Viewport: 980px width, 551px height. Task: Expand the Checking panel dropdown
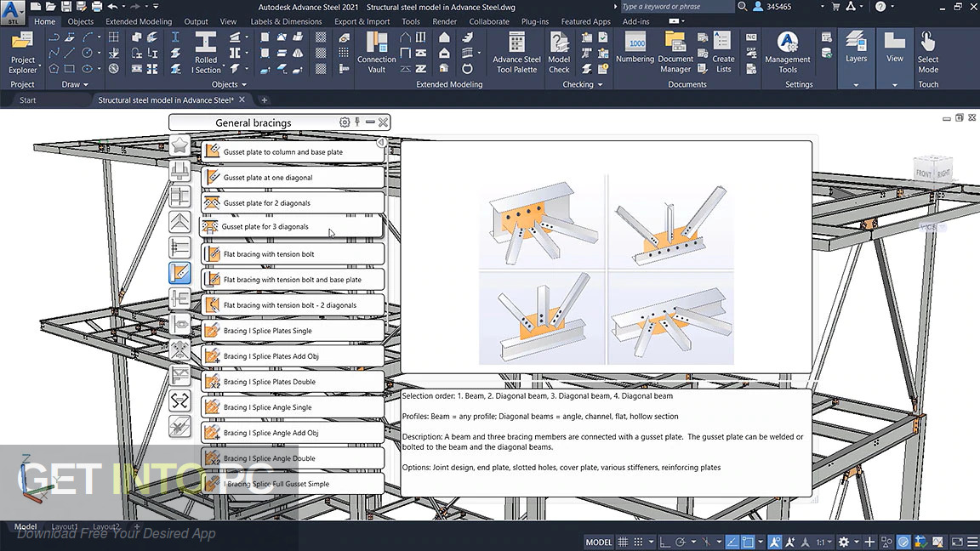583,84
